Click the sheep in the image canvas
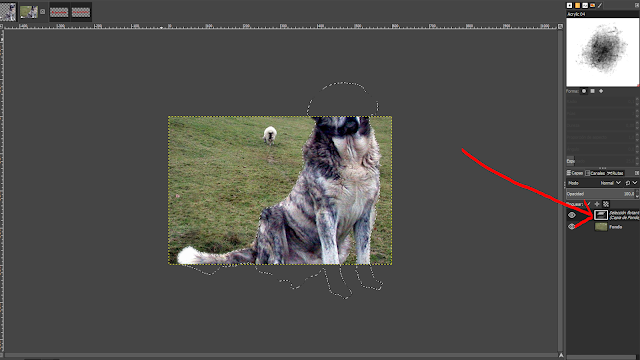This screenshot has width=640, height=360. [270, 135]
